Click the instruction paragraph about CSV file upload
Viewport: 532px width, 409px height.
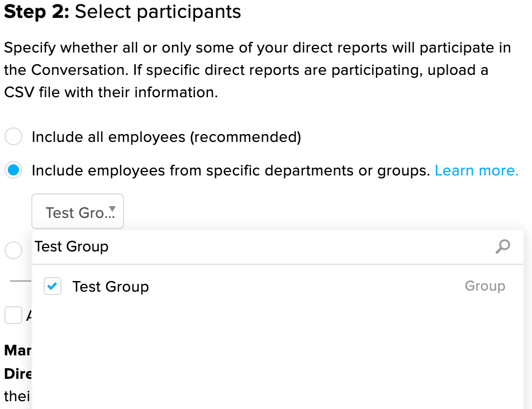(x=258, y=70)
